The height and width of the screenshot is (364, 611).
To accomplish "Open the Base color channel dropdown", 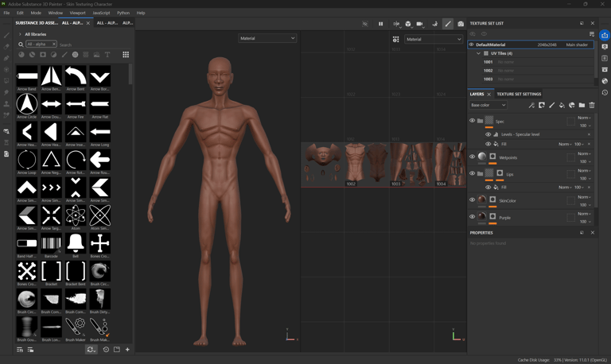I will tap(488, 105).
